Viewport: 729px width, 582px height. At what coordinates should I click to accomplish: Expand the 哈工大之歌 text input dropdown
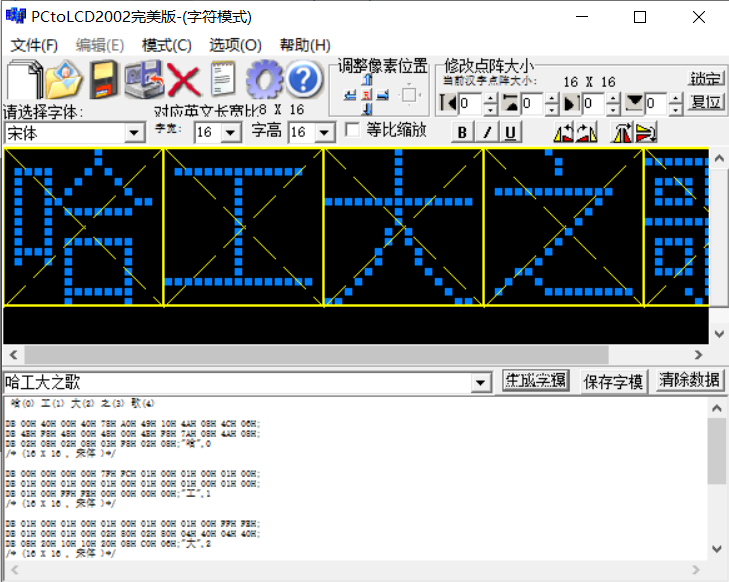pyautogui.click(x=480, y=383)
